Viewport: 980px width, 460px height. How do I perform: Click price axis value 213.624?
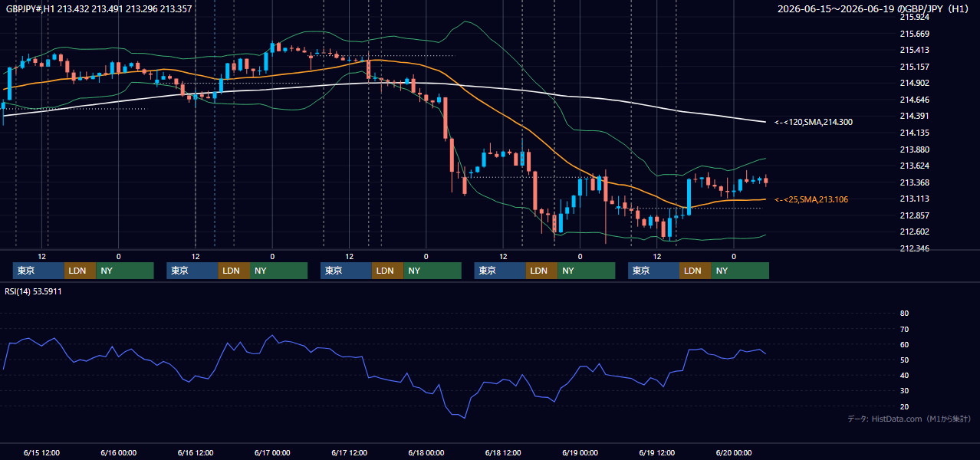(x=914, y=166)
